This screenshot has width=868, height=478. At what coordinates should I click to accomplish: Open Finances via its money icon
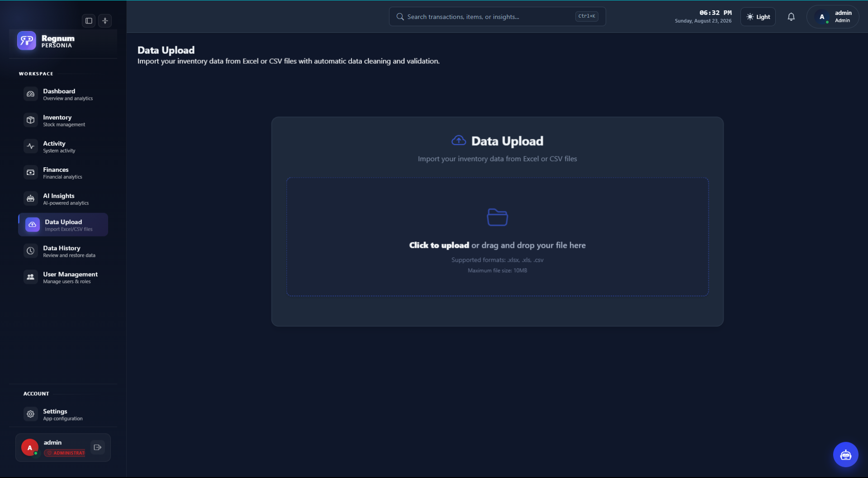[x=30, y=173]
